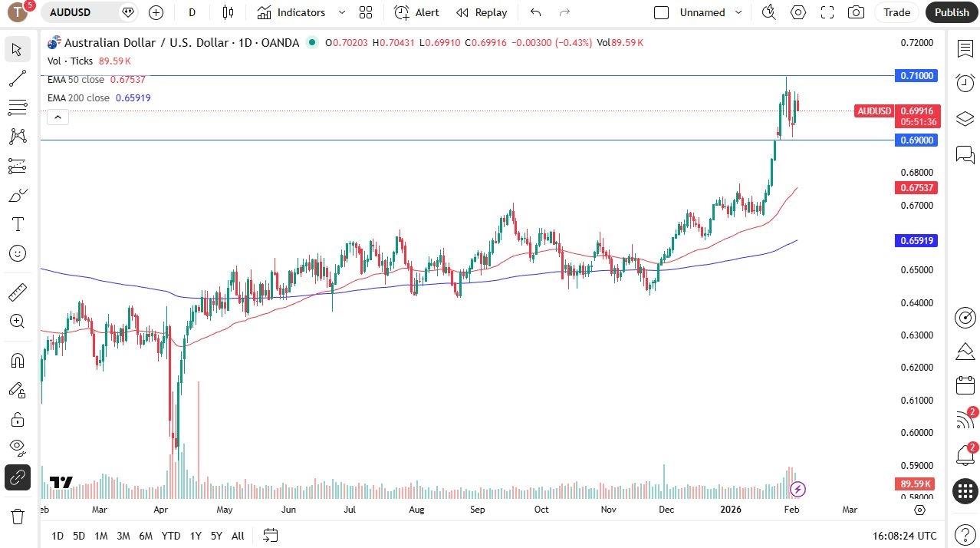Select the text annotation tool
This screenshot has height=548, width=980.
pyautogui.click(x=17, y=224)
